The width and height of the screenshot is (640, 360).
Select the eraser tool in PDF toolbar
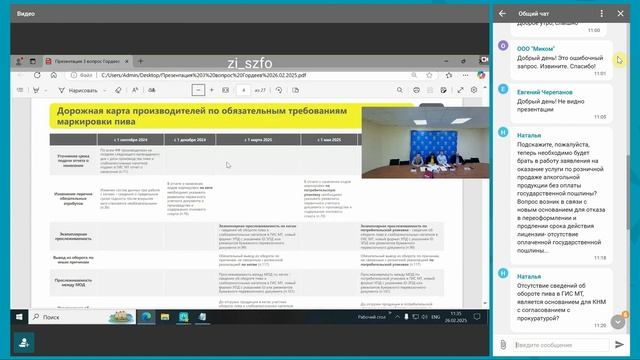click(x=118, y=90)
